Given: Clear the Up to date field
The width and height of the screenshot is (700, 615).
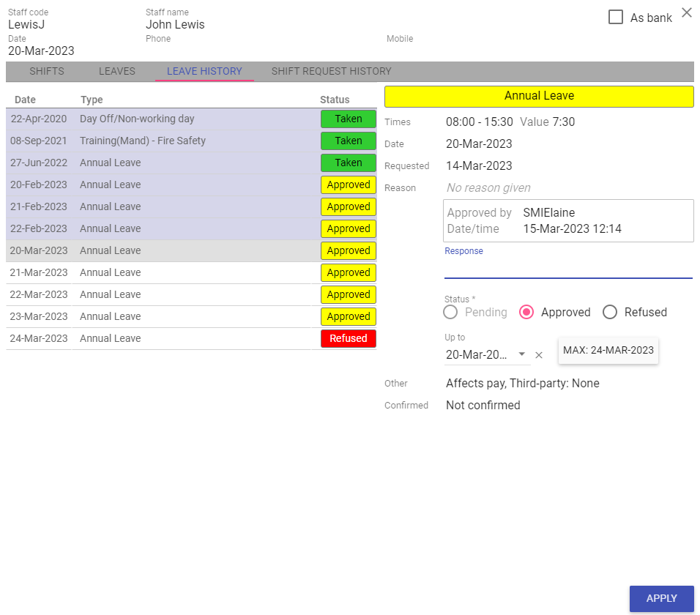Looking at the screenshot, I should click(539, 355).
